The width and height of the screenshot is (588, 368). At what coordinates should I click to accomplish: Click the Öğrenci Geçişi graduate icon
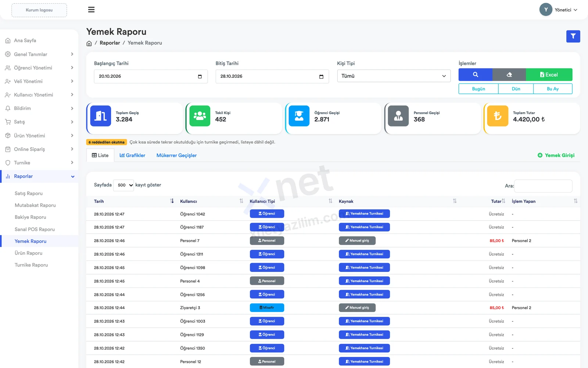299,116
